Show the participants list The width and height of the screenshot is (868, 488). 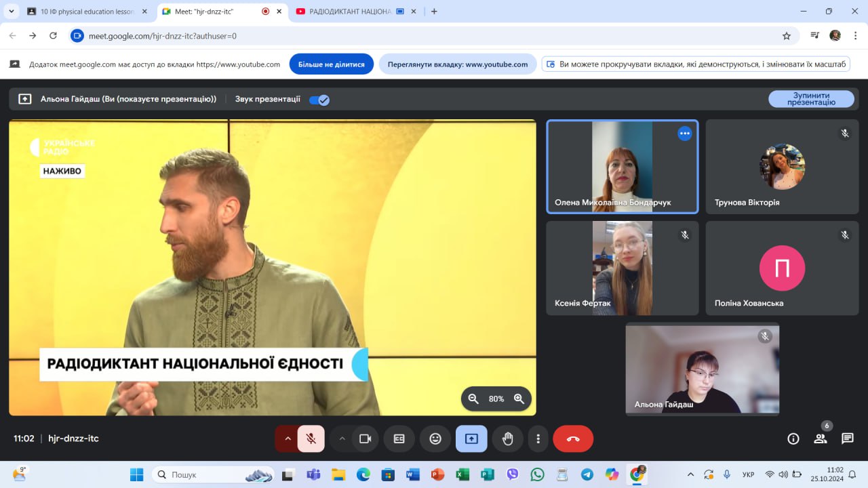pos(821,439)
